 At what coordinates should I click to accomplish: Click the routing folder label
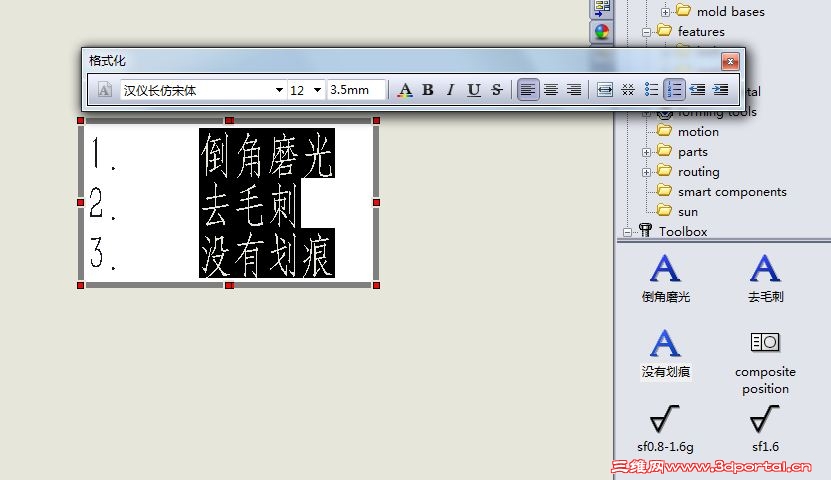tap(699, 172)
